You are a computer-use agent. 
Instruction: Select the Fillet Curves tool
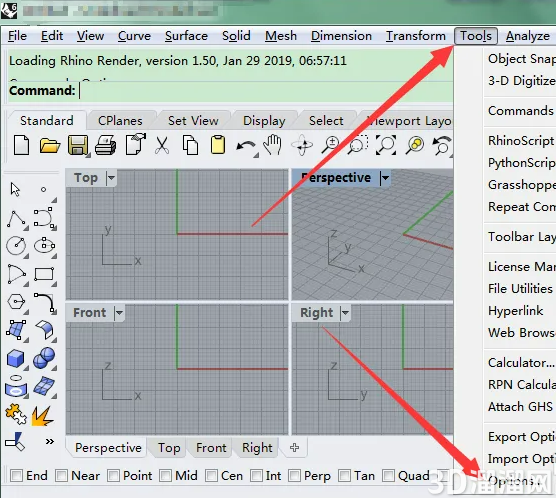tap(44, 303)
